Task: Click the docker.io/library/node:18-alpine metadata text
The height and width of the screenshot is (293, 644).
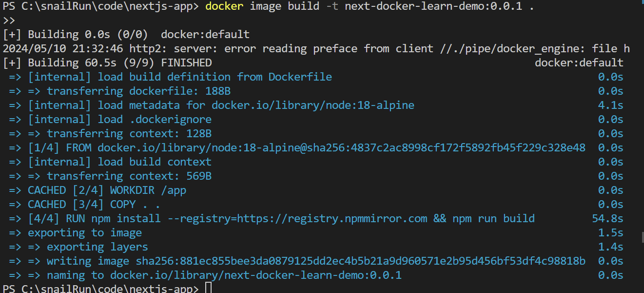Action: (x=312, y=105)
